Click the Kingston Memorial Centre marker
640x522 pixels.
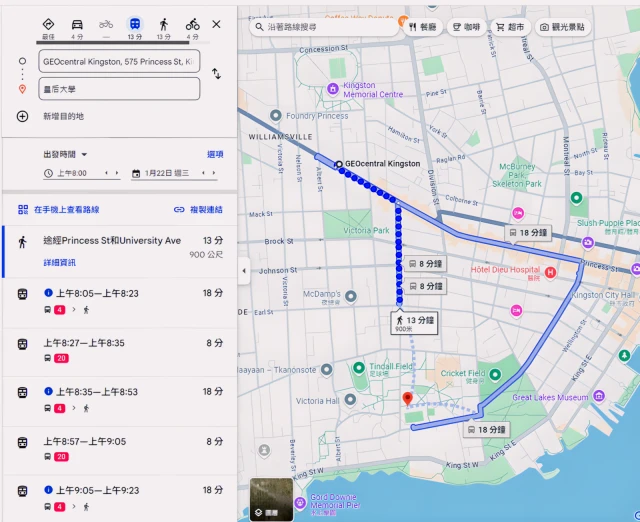(333, 89)
